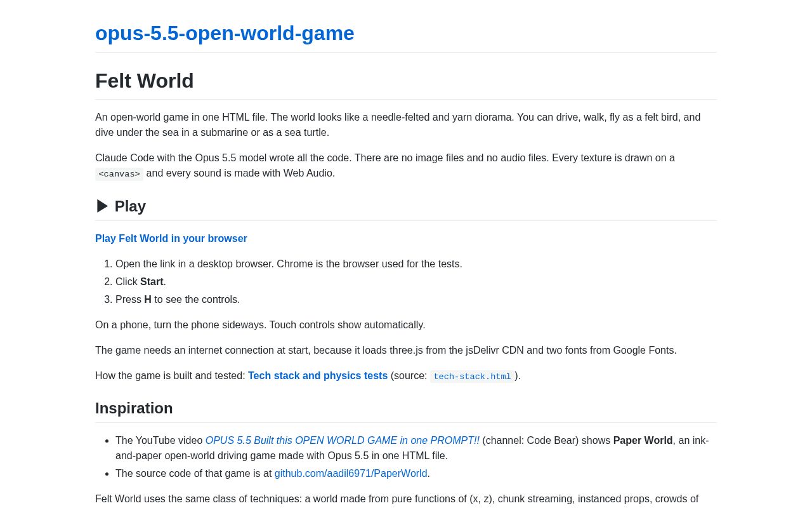Click the 'The game needs an internet connection' paragraph
Viewport: 812px width, 508px height.
(x=386, y=351)
